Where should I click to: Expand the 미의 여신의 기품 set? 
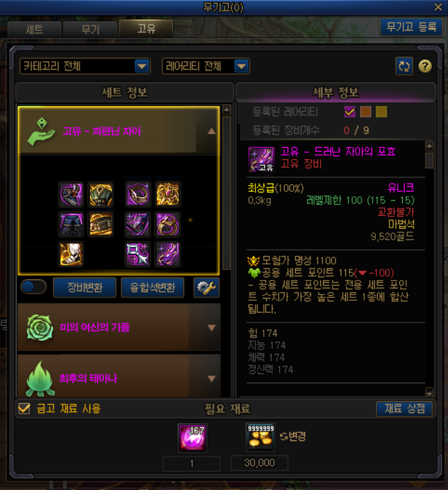119,327
